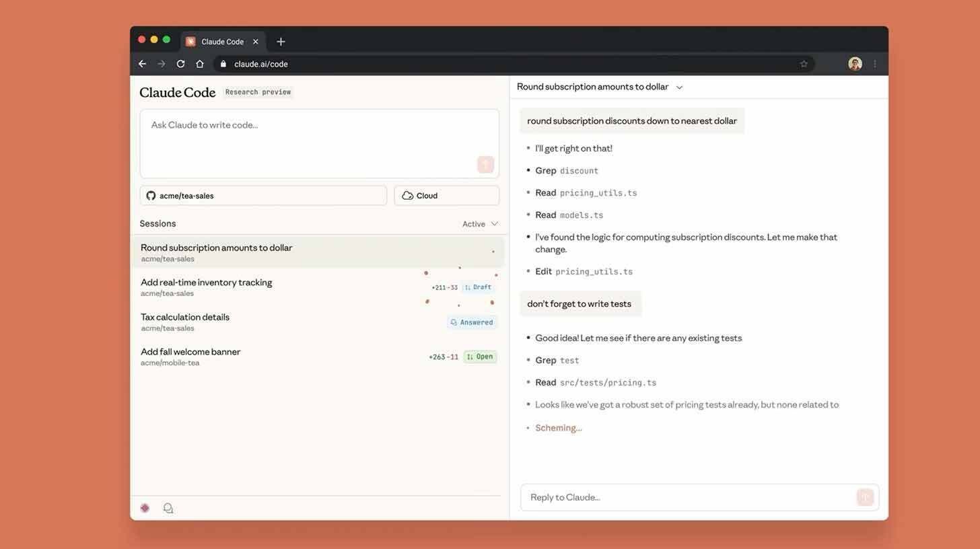Click 'don't forget to write tests' message
The image size is (980, 549).
pyautogui.click(x=580, y=304)
